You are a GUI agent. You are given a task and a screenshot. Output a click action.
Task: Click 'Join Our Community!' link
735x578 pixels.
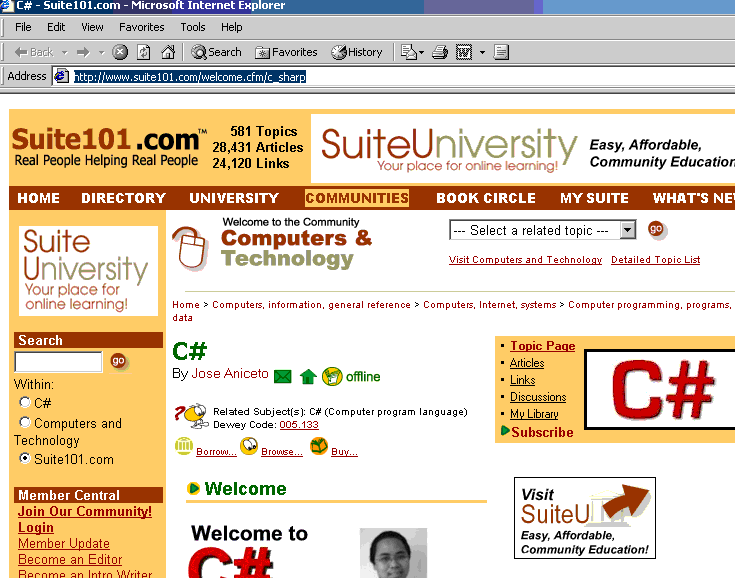85,512
